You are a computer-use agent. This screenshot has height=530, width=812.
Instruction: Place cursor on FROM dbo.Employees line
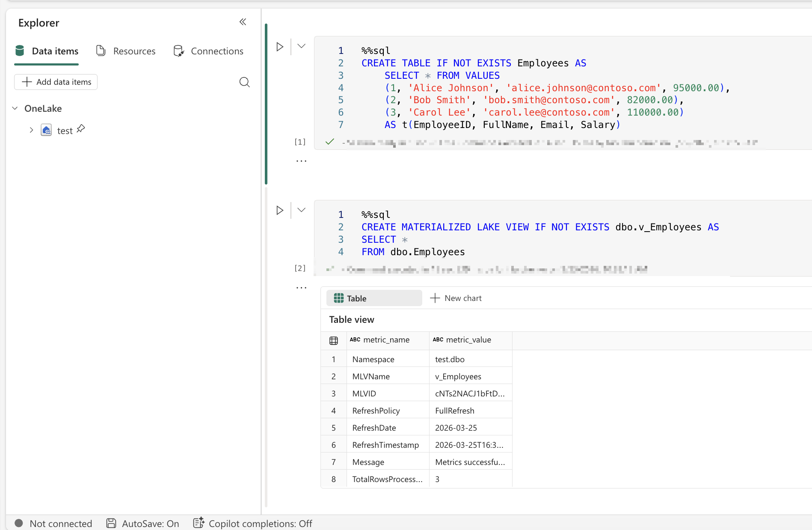(x=413, y=252)
